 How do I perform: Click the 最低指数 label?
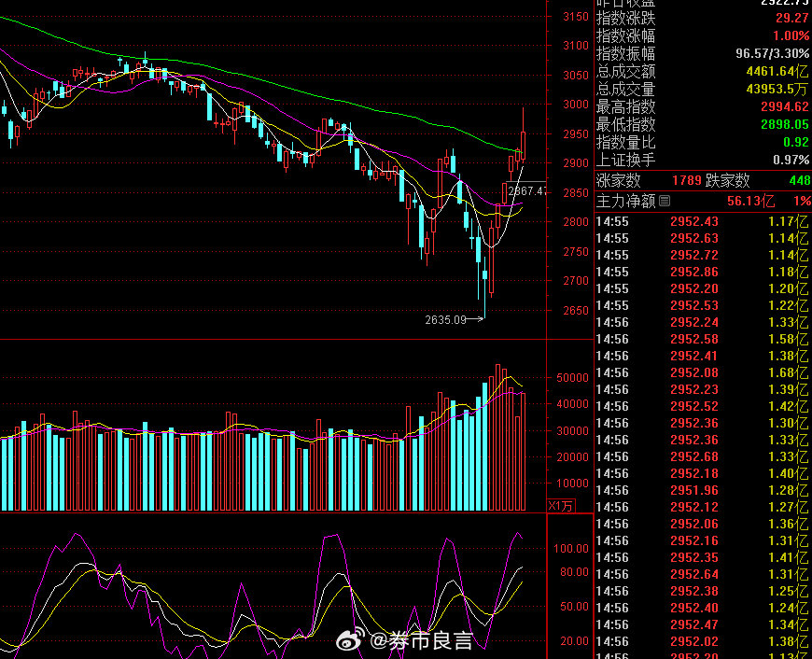(x=625, y=124)
